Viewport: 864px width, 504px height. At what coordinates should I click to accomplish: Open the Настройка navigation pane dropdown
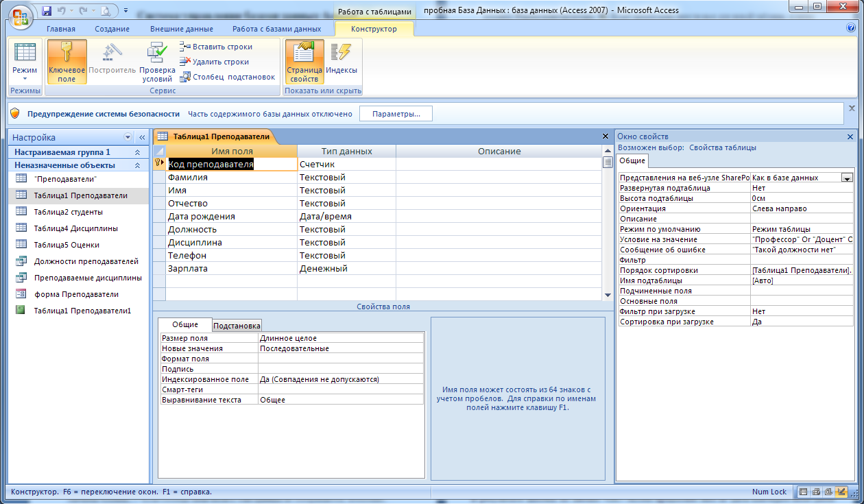128,137
